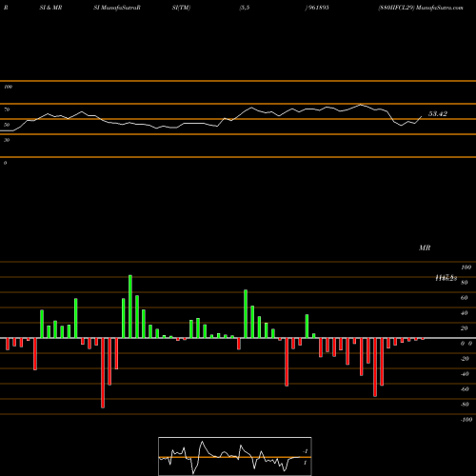Click the 30 label on the RSI axis
The width and height of the screenshot is (476, 476).
coord(7,140)
